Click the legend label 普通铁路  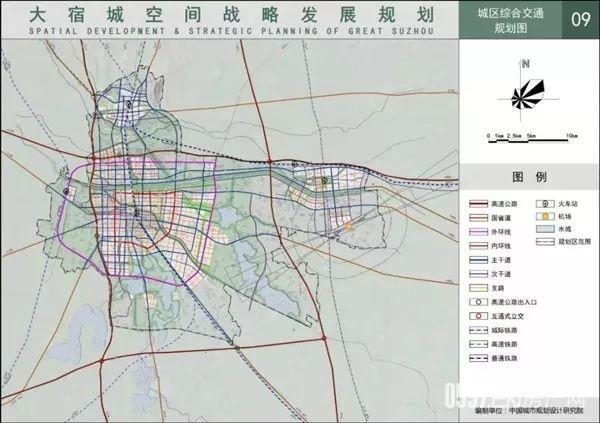504,358
